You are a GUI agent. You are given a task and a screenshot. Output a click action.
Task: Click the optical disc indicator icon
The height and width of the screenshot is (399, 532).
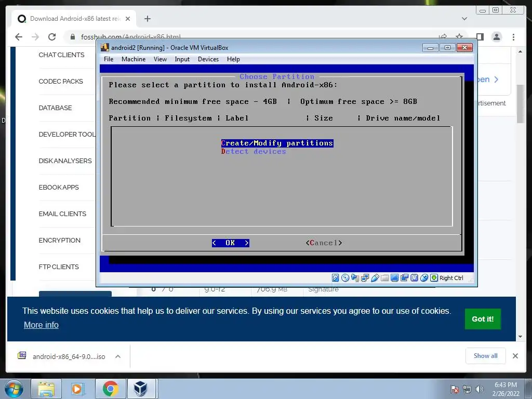tap(345, 278)
